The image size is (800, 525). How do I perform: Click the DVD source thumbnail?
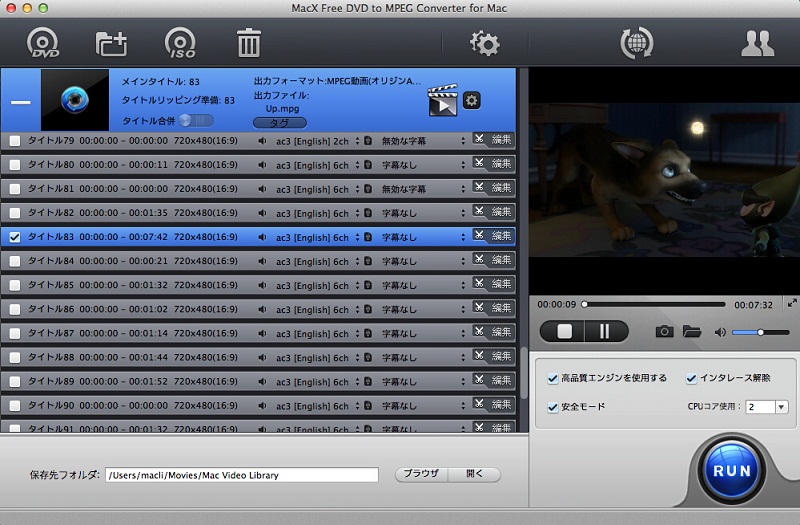tap(75, 100)
